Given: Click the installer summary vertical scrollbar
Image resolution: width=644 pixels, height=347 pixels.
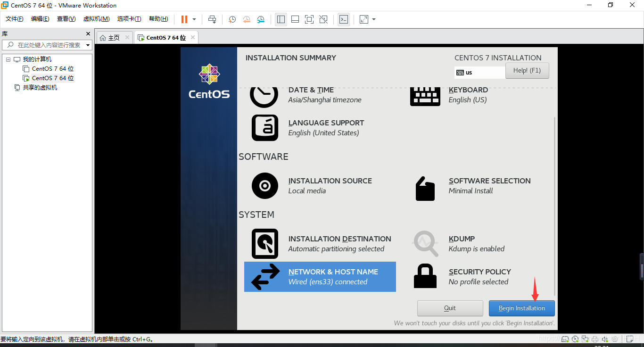Looking at the screenshot, I should tap(554, 206).
